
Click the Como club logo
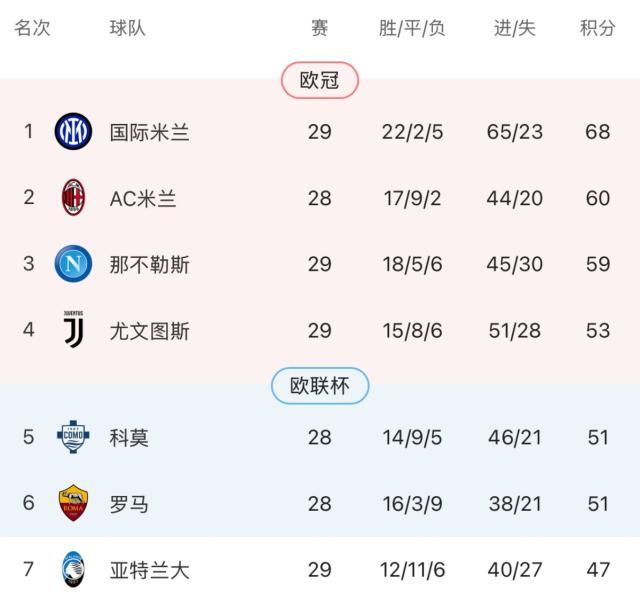73,436
